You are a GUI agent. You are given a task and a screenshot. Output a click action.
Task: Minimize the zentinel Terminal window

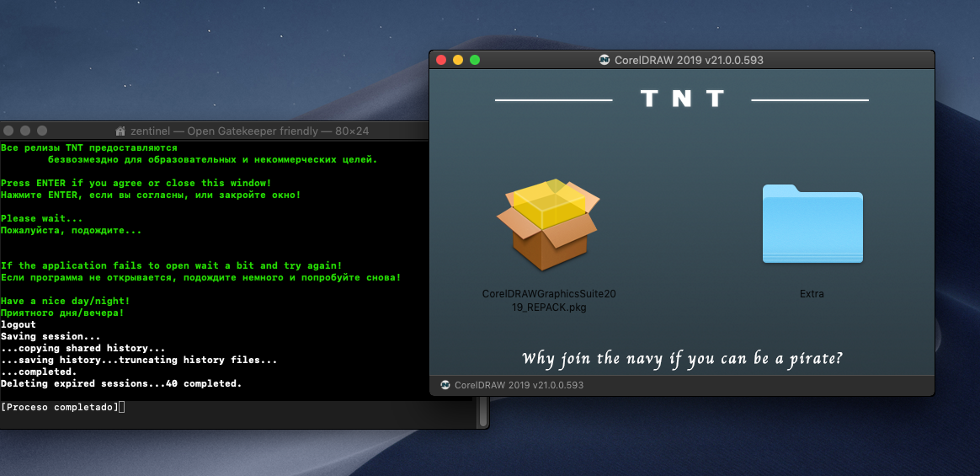pyautogui.click(x=25, y=131)
